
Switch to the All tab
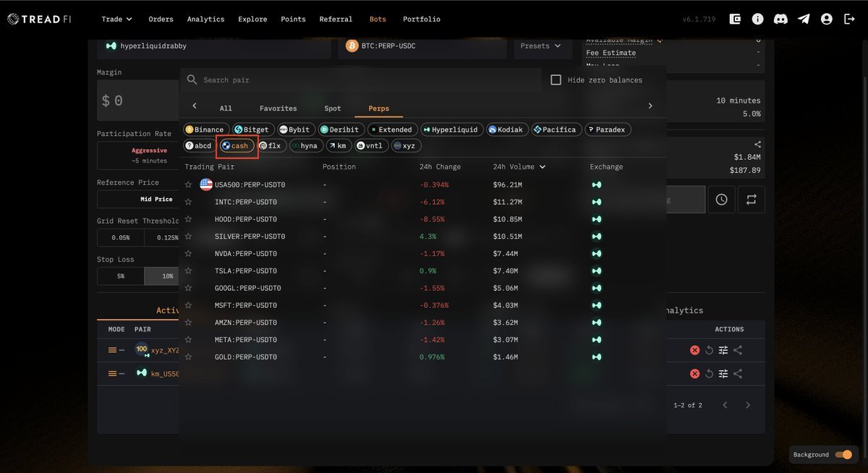226,108
